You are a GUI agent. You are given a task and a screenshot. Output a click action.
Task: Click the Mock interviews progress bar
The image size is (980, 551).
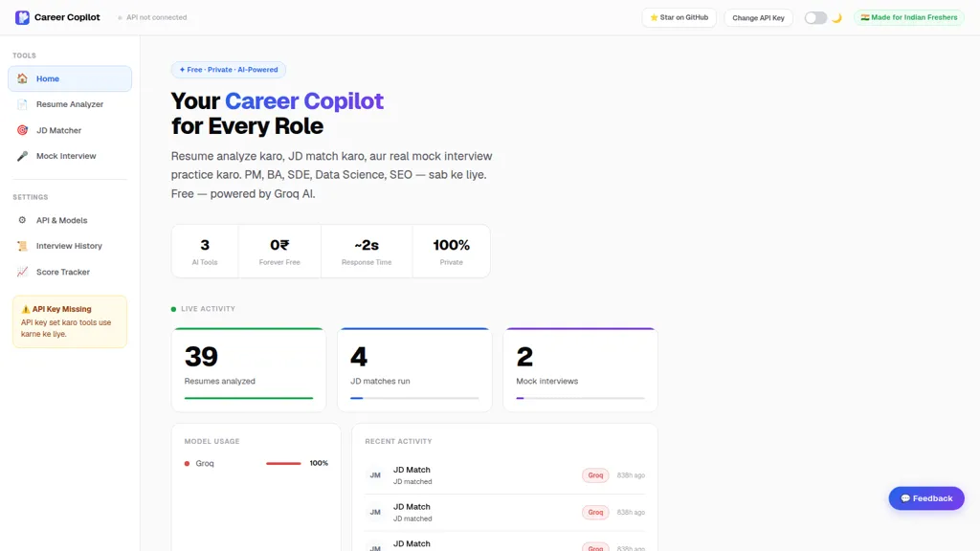tap(580, 398)
